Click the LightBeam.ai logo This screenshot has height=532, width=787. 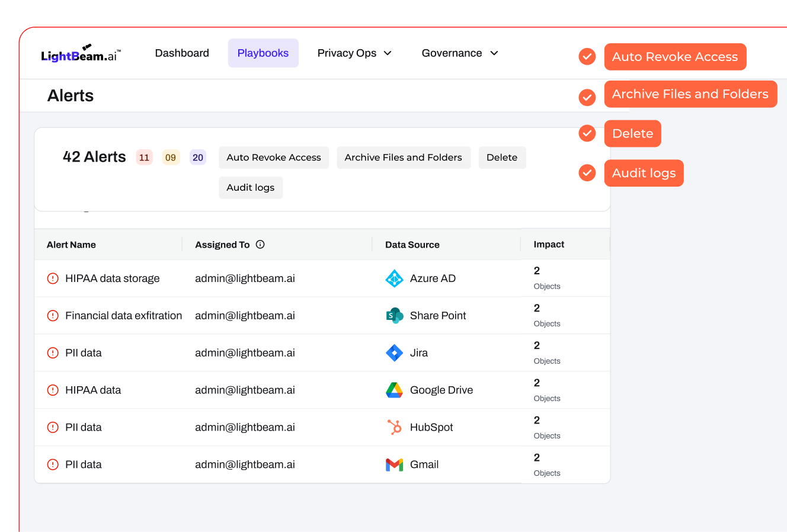[x=81, y=54]
